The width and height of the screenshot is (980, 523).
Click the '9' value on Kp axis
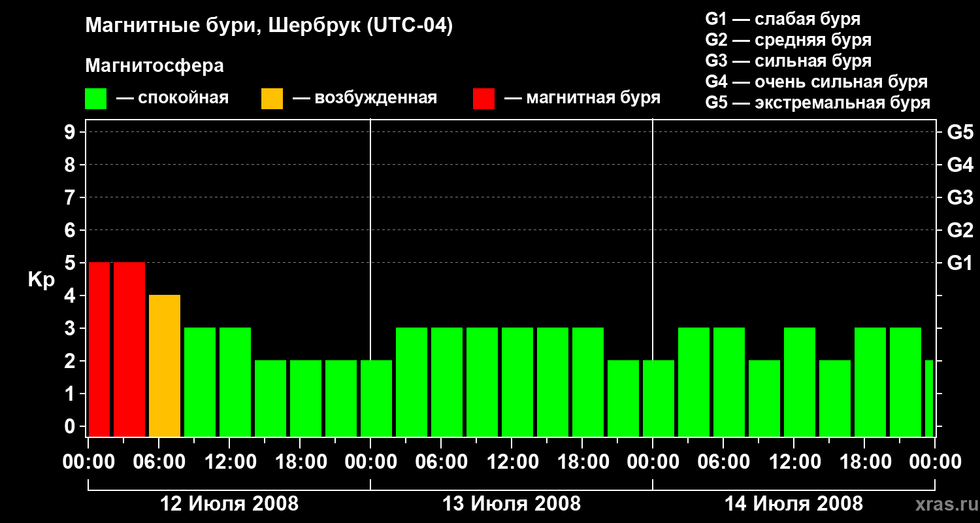[x=71, y=132]
